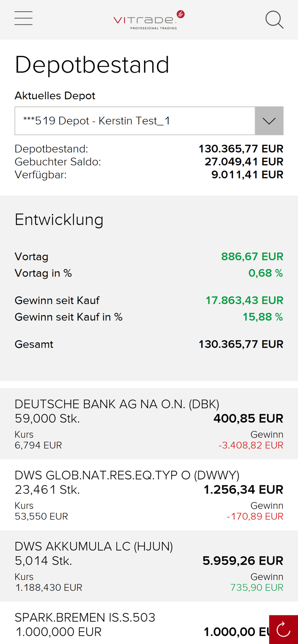298x644 pixels.
Task: Click the Verfügbar balance 9.011,41 EUR
Action: [x=247, y=175]
